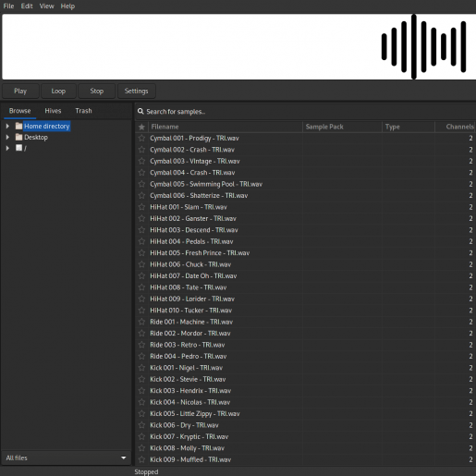Click the Home directory folder icon

[18, 126]
